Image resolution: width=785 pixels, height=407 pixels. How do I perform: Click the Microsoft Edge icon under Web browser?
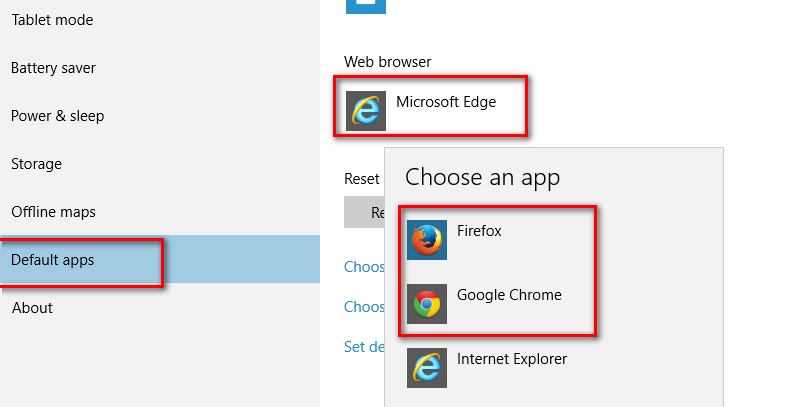pos(366,111)
